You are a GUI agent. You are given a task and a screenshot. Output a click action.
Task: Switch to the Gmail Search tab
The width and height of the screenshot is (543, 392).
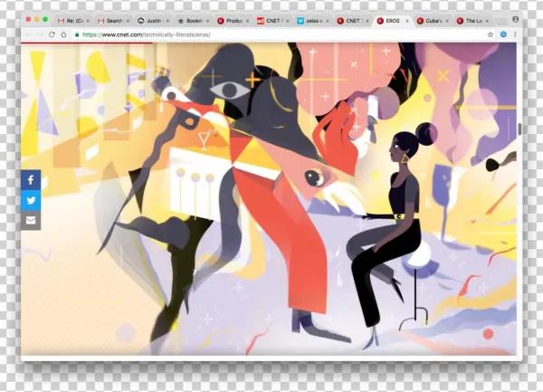click(112, 19)
